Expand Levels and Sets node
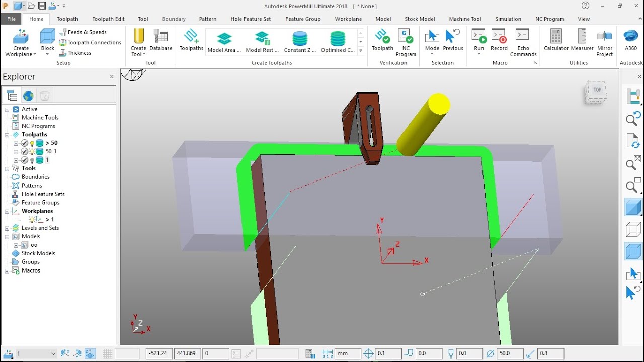Viewport: 644px width, 362px height. click(7, 228)
